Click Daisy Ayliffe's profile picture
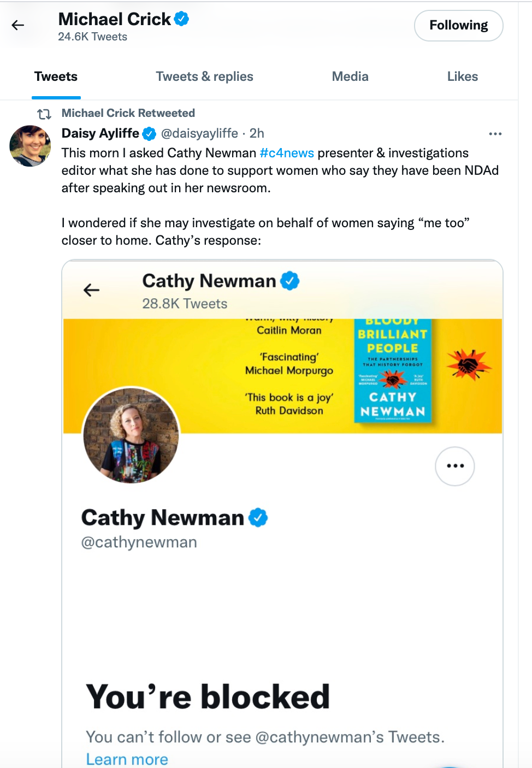 [x=30, y=146]
